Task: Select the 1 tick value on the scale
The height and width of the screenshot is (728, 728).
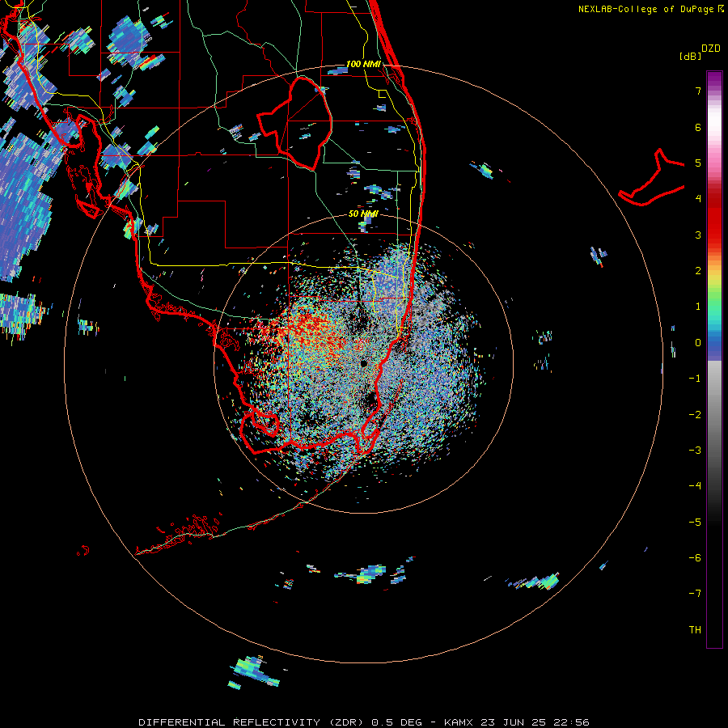Action: point(698,307)
